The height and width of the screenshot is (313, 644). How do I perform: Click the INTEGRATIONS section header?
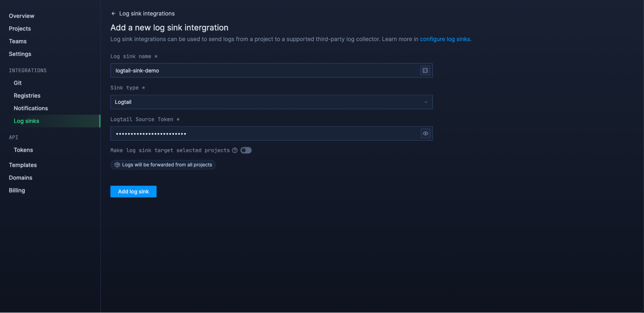pos(28,70)
